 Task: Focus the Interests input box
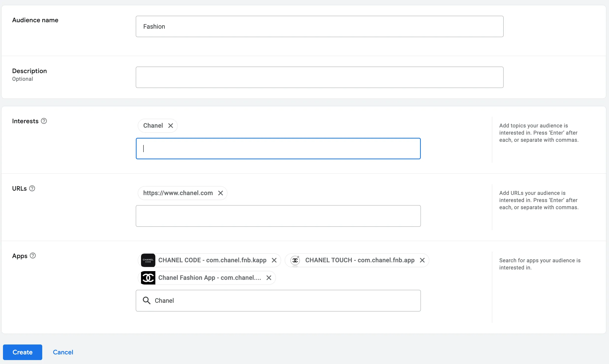pyautogui.click(x=278, y=149)
